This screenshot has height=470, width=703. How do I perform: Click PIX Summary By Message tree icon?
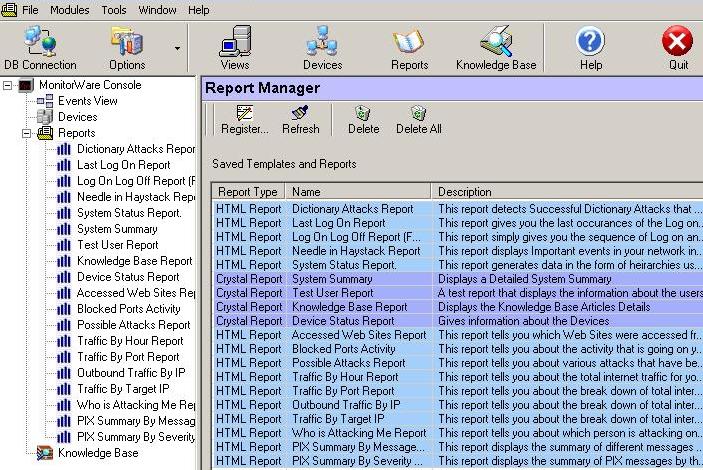(64, 422)
